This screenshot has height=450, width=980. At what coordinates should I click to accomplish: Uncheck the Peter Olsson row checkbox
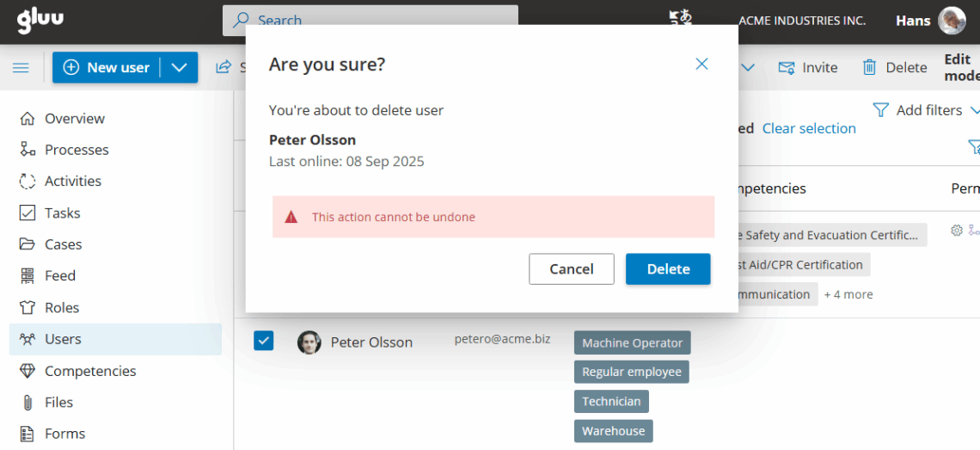[x=263, y=341]
